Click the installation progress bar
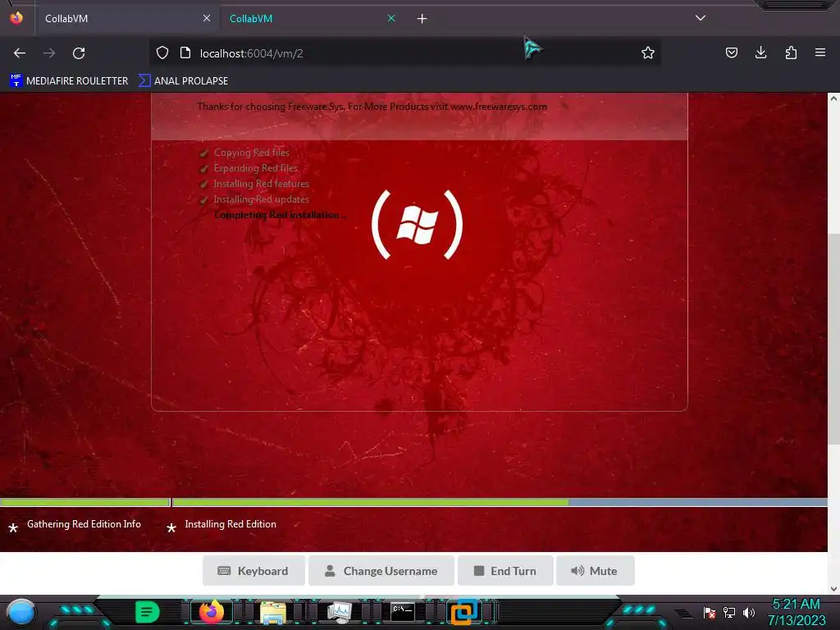This screenshot has width=840, height=630. 413,503
